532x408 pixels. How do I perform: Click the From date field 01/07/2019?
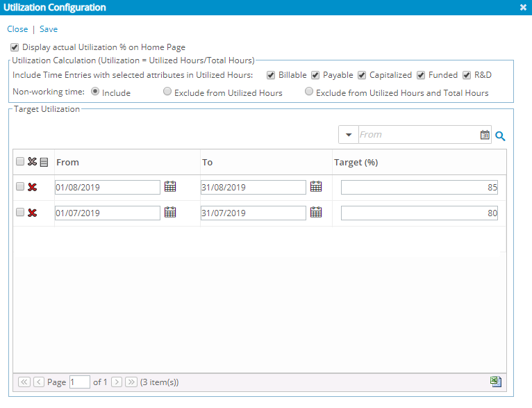click(108, 213)
